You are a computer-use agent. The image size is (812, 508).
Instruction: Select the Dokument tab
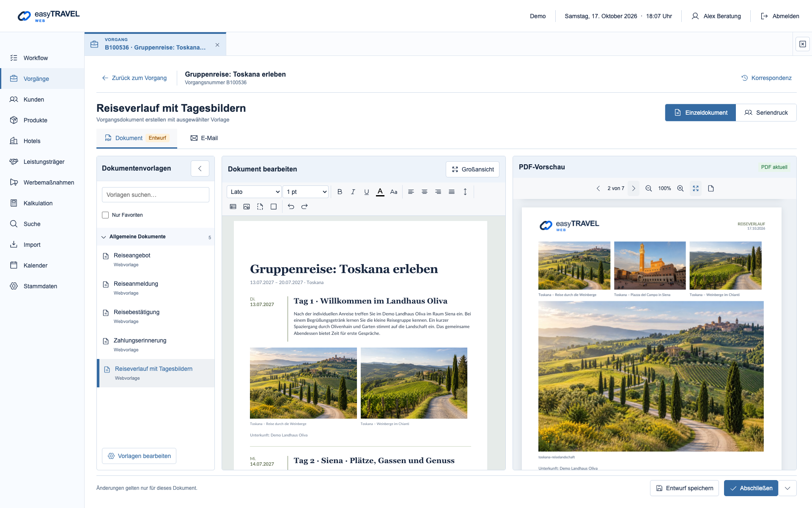tap(137, 138)
